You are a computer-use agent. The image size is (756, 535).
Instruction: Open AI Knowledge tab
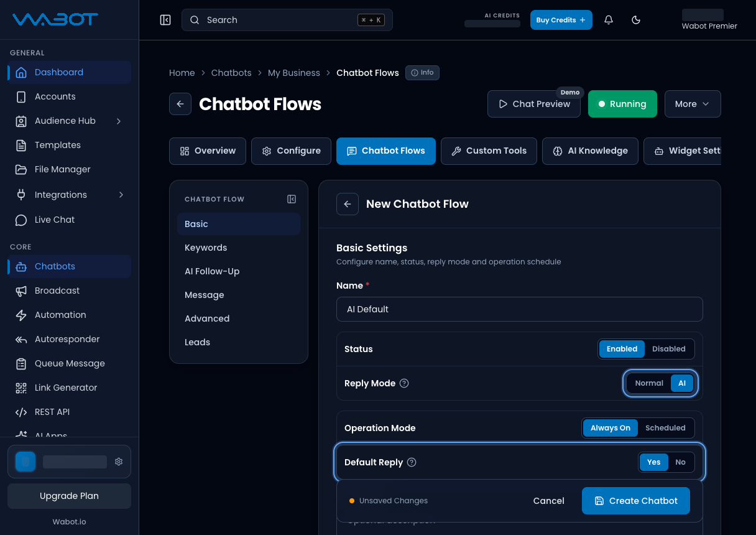(590, 151)
